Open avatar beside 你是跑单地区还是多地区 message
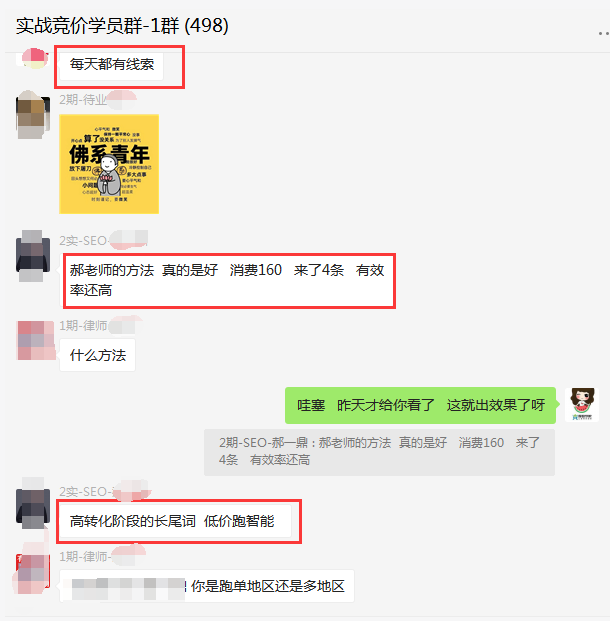 33,572
